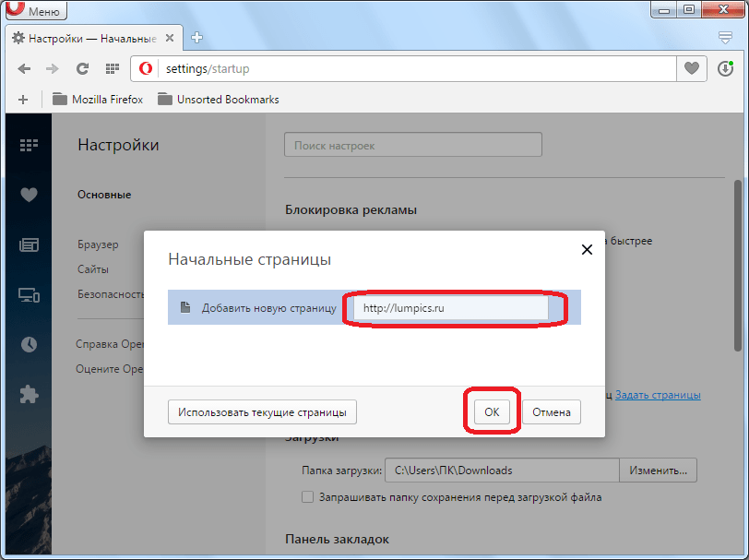Select Браузер settings section
The height and width of the screenshot is (560, 749).
tap(98, 244)
